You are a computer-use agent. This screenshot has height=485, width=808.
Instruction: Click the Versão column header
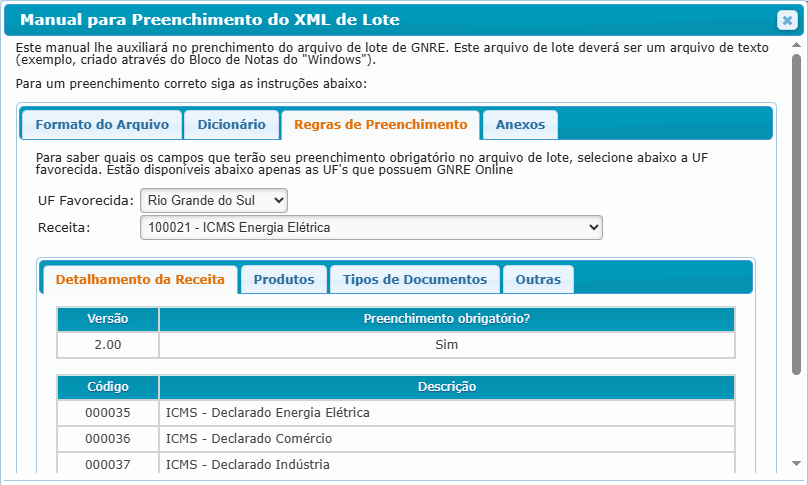click(x=108, y=319)
